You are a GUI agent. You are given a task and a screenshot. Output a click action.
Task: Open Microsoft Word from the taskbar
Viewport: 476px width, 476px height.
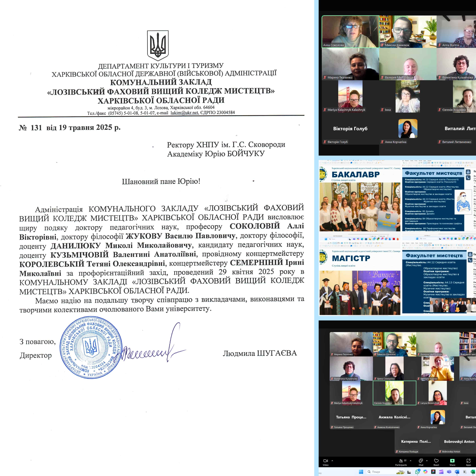[x=457, y=472]
